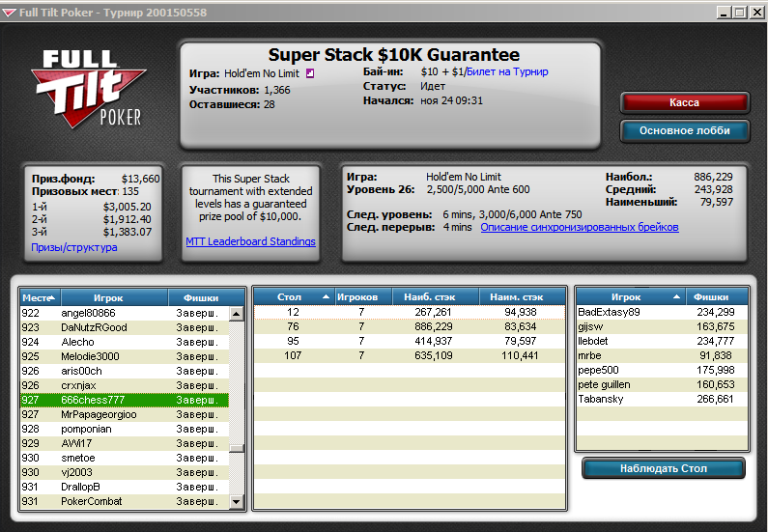This screenshot has width=768, height=532.
Task: Select player Melodie3000
Action: pyautogui.click(x=125, y=356)
